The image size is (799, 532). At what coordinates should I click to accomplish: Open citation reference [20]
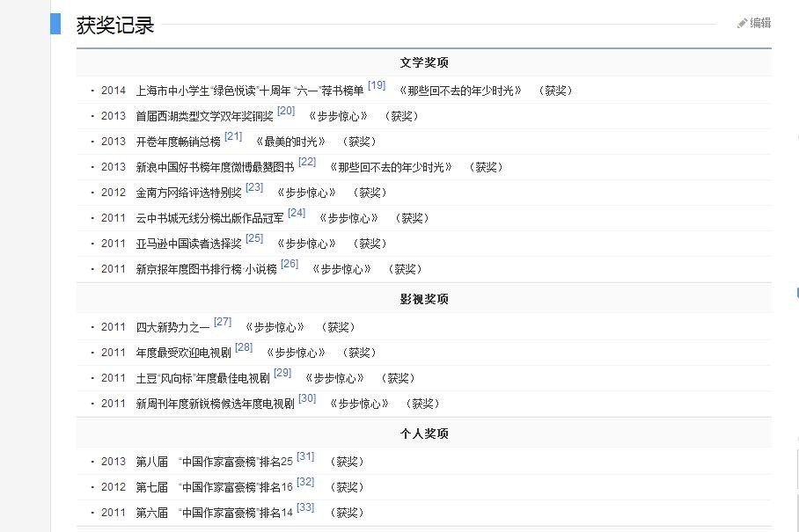pos(286,111)
